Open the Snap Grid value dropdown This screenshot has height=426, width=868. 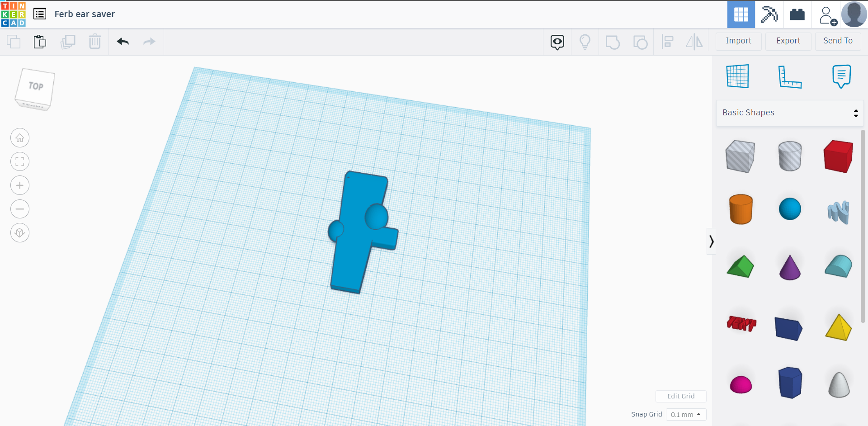point(686,414)
